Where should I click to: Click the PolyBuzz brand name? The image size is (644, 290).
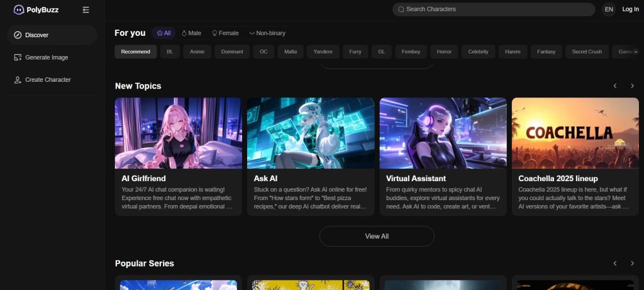pos(43,10)
